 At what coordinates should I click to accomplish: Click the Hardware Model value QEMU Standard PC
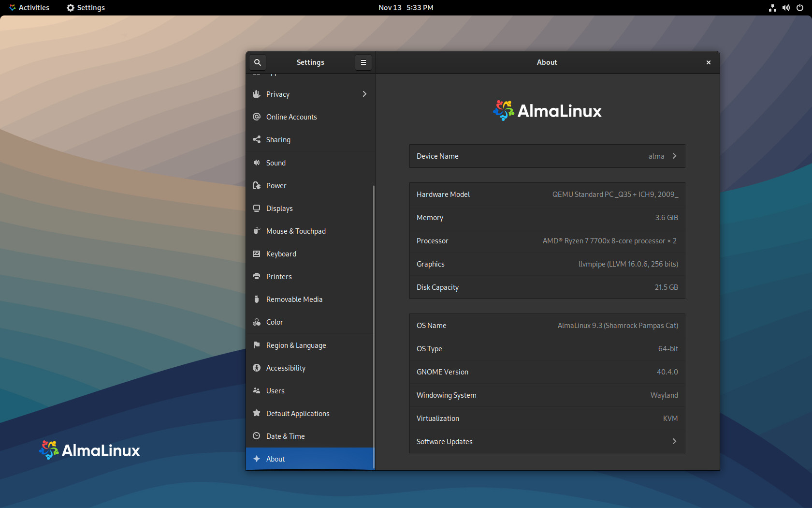point(615,194)
